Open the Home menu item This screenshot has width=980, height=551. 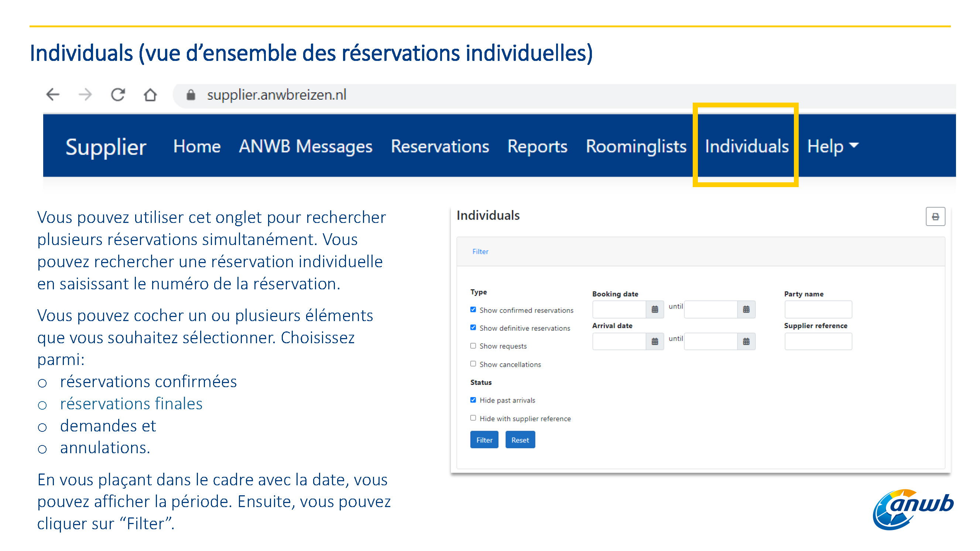tap(197, 147)
